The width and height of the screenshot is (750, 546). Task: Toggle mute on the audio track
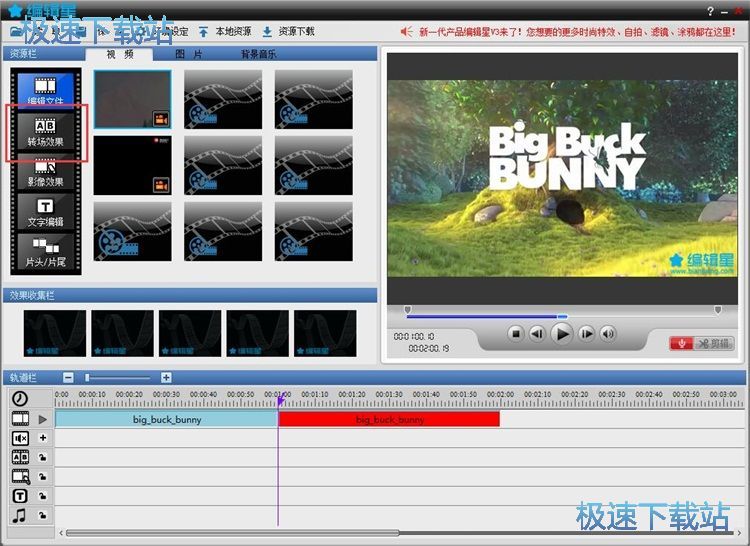pos(20,438)
